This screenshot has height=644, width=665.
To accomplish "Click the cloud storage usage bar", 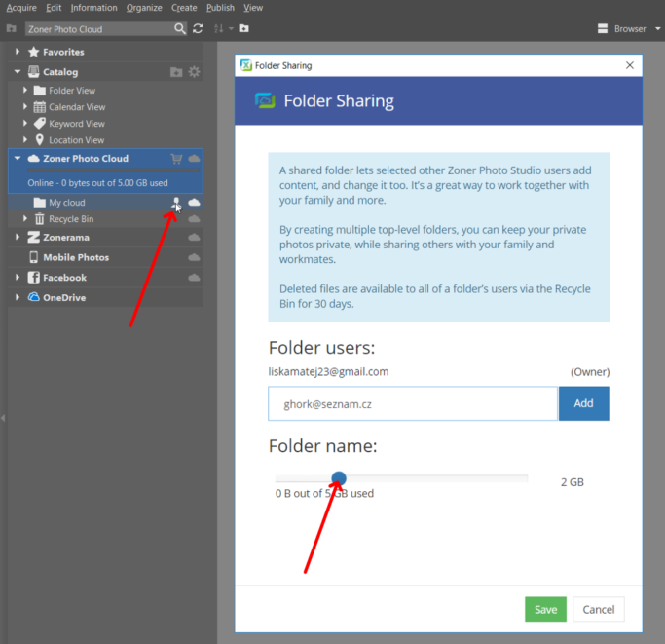I will (x=113, y=170).
